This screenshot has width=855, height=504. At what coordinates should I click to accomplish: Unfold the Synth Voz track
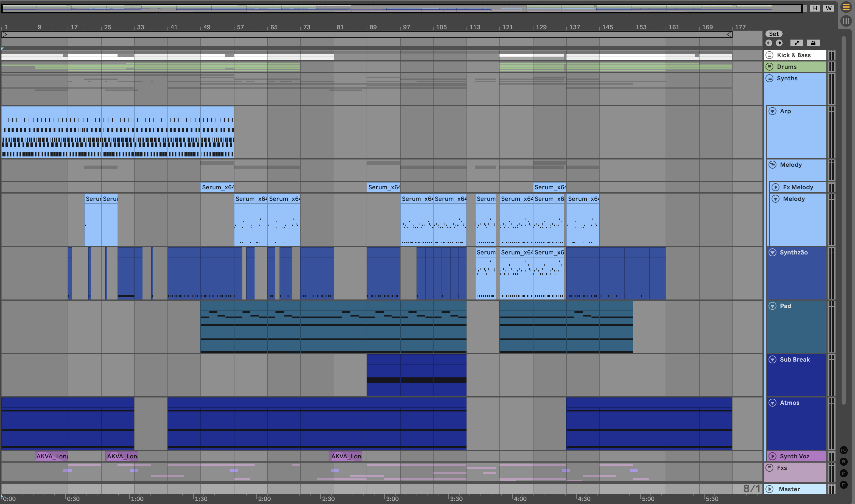(x=772, y=456)
